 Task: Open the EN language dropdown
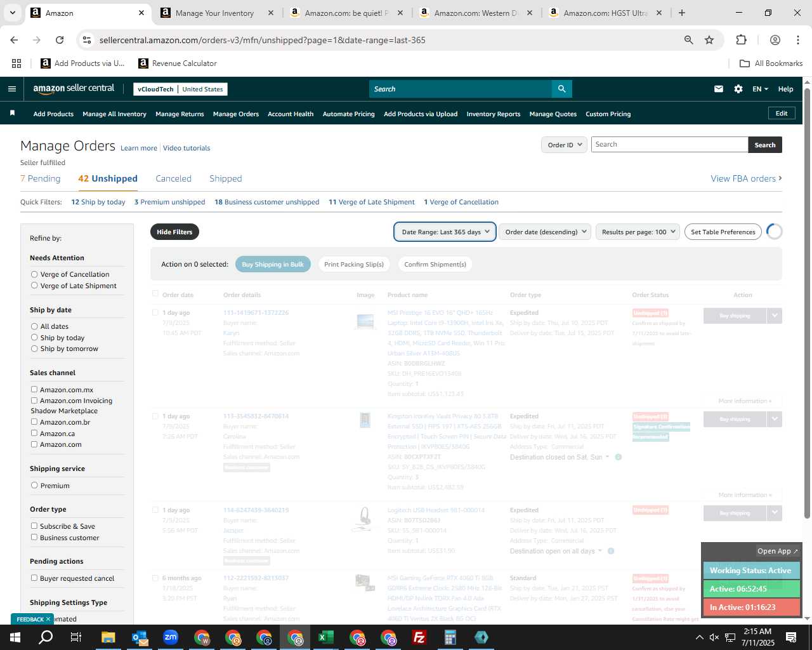pos(760,89)
